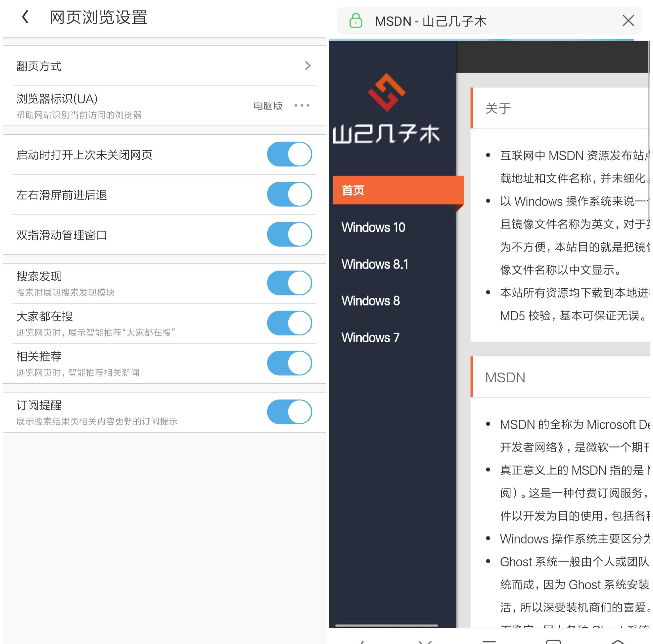Open the 浏览器标识(UA) three-dots menu
The image size is (653, 644).
coord(302,106)
